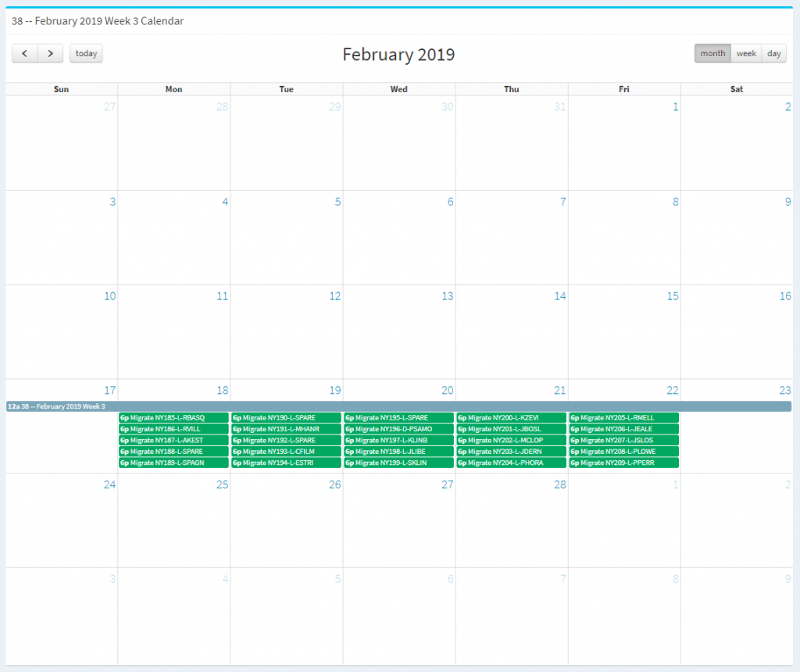Viewport: 800px width, 672px height.
Task: Open event Migrate NY193-L-CFILM
Action: tap(286, 451)
